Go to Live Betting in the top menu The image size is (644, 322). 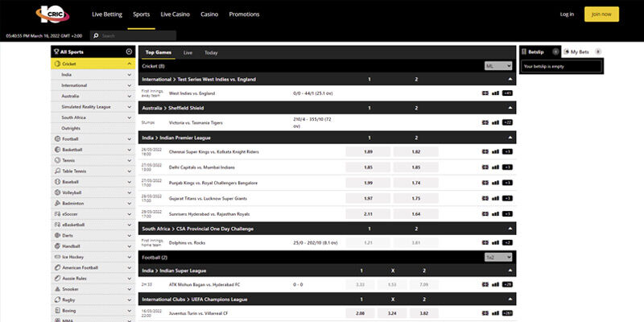tap(107, 14)
